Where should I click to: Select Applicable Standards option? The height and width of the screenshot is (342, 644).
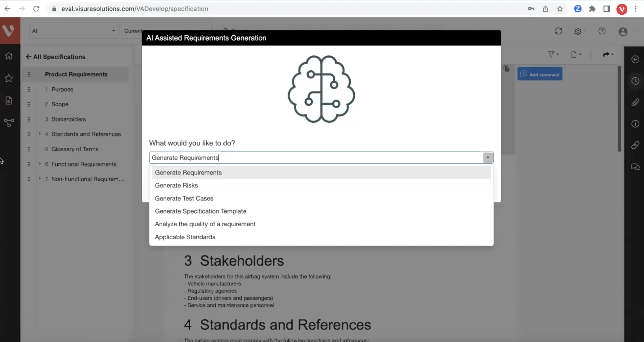pos(185,237)
